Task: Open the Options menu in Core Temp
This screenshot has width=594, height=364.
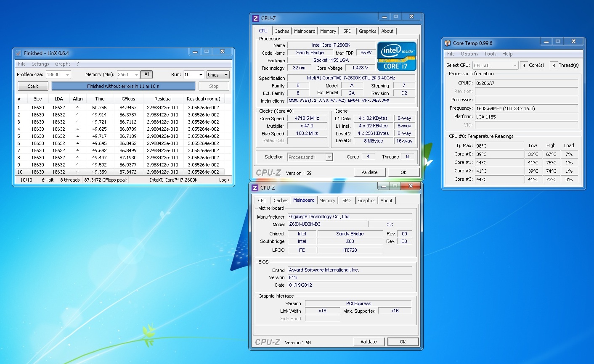Action: pyautogui.click(x=469, y=54)
